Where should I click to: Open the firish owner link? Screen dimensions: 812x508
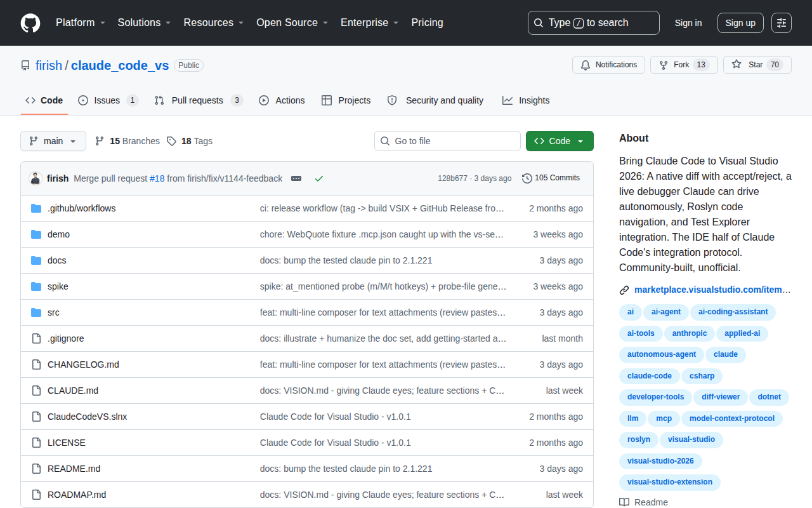click(x=49, y=65)
